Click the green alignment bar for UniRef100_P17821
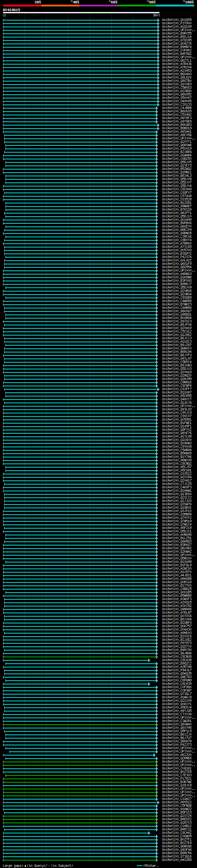The image size is (197, 868). coord(80,779)
